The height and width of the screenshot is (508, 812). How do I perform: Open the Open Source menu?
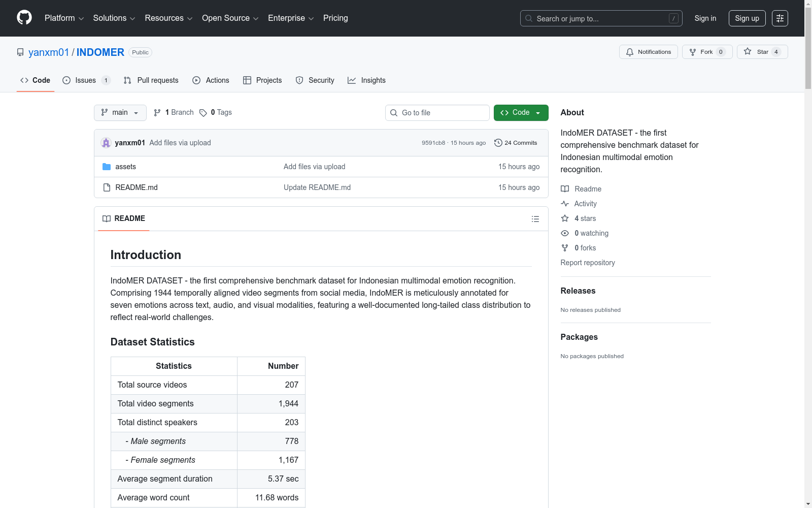(x=230, y=18)
